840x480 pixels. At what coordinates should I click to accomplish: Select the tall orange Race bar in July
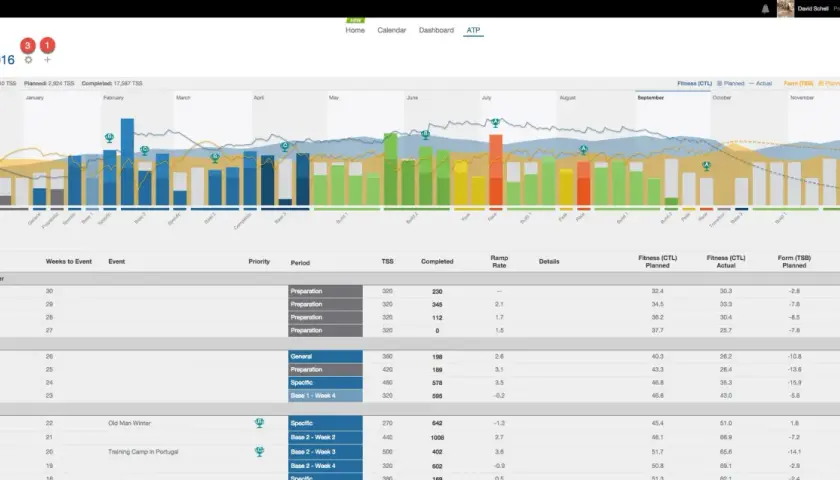496,170
